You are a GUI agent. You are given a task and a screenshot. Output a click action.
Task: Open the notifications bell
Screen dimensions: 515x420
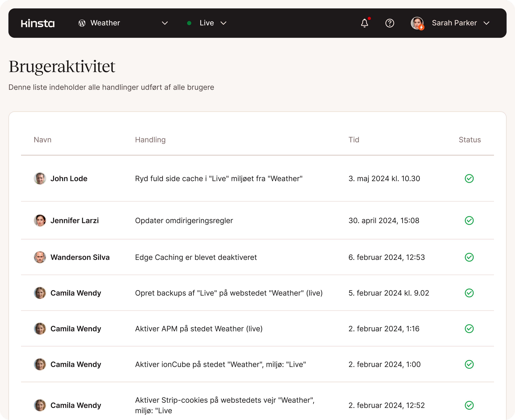pyautogui.click(x=364, y=23)
